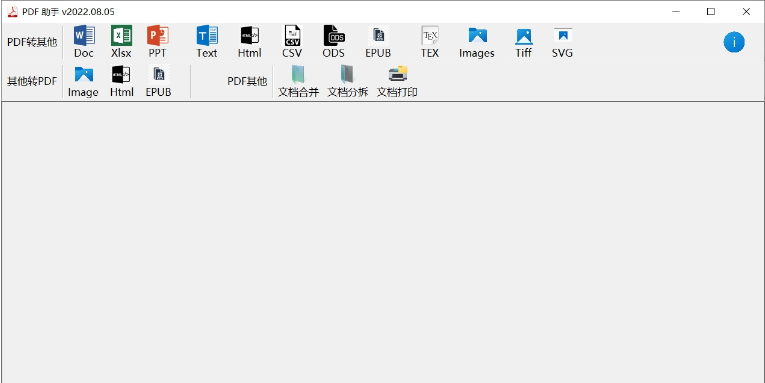Convert EPUB to PDF in second row
The width and height of the screenshot is (765, 383).
(159, 81)
